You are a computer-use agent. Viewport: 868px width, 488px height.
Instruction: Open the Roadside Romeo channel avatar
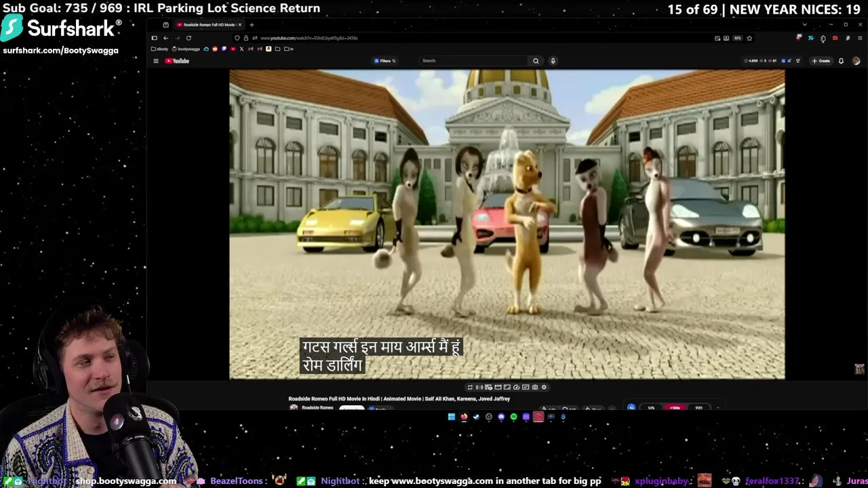(293, 408)
